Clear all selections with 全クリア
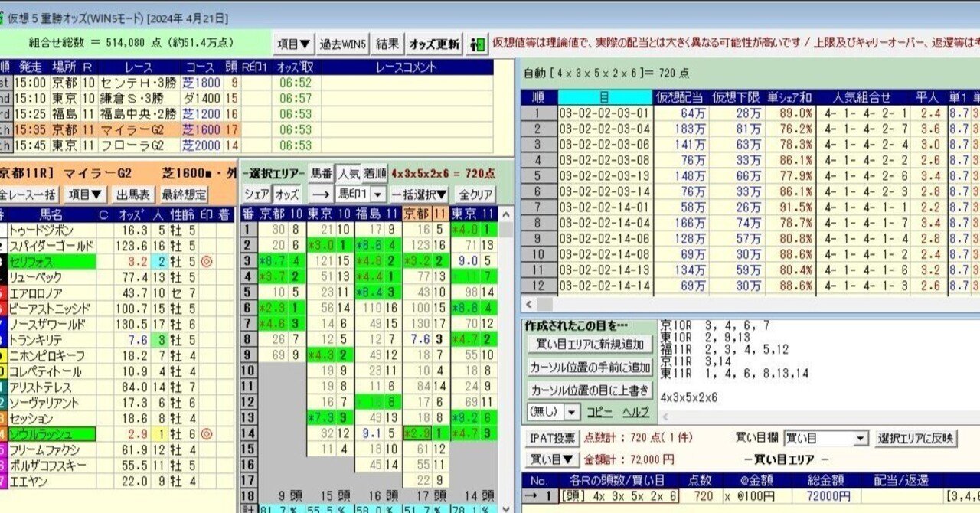Screen dimensions: 980x513 click(475, 193)
